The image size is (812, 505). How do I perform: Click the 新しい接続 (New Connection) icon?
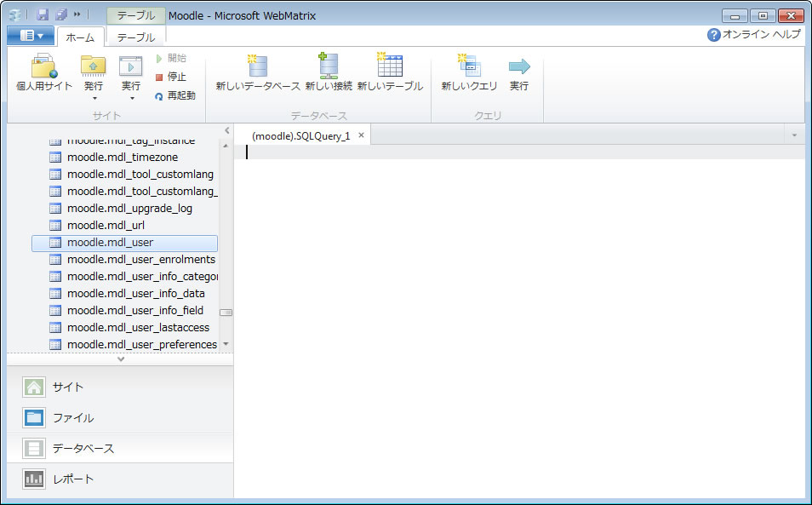pyautogui.click(x=328, y=67)
